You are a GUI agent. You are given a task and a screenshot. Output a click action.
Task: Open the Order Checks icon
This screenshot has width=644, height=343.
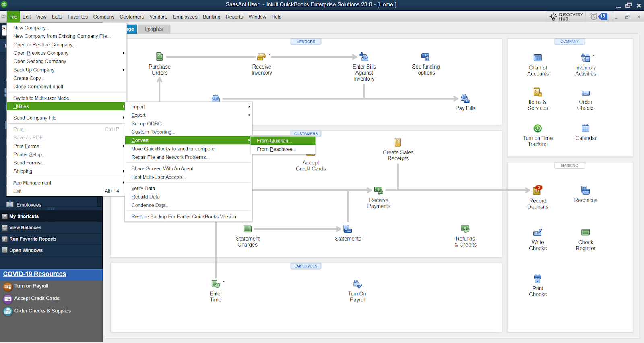[x=586, y=93]
